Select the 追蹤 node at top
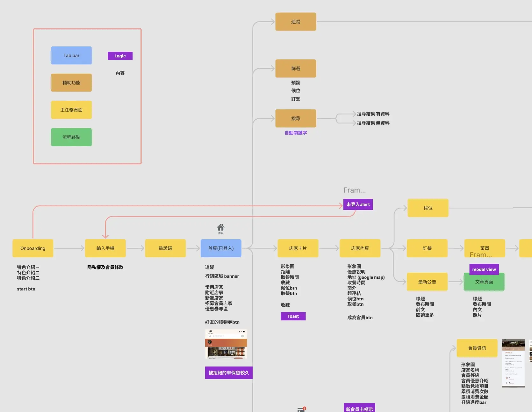 (296, 22)
